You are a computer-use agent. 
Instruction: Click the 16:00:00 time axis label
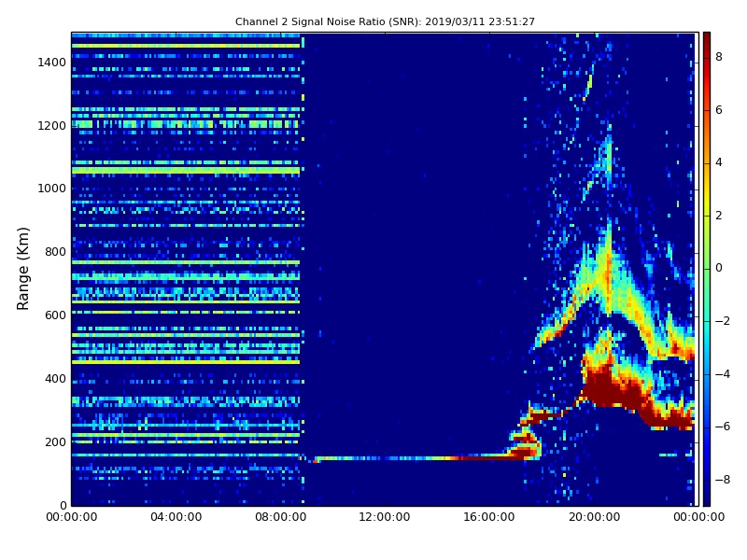point(489,517)
